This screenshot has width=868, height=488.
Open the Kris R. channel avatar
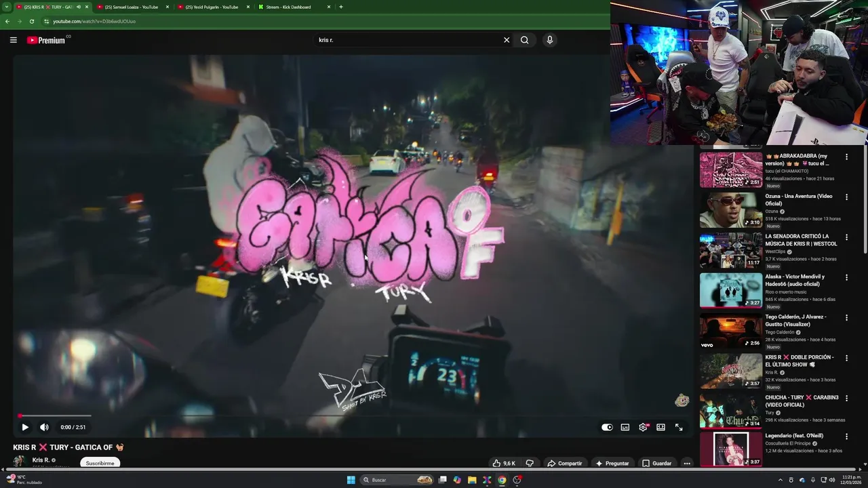click(x=19, y=462)
